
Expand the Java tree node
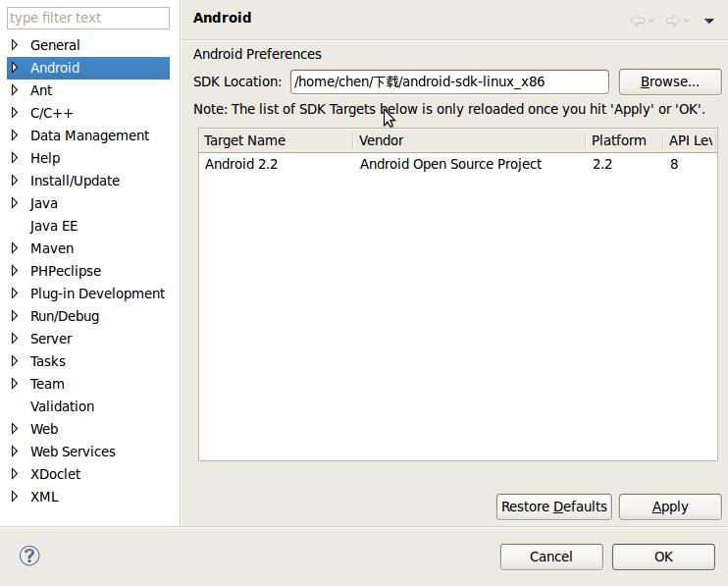[15, 203]
